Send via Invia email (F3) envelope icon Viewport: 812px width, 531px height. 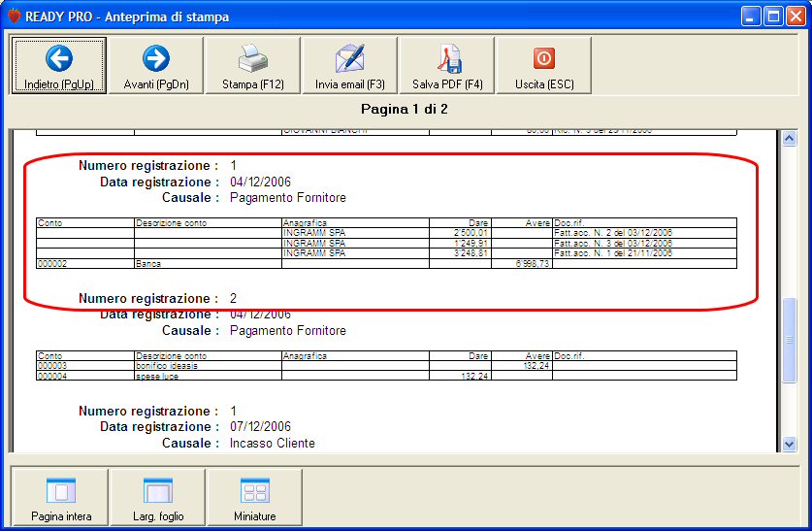[349, 65]
